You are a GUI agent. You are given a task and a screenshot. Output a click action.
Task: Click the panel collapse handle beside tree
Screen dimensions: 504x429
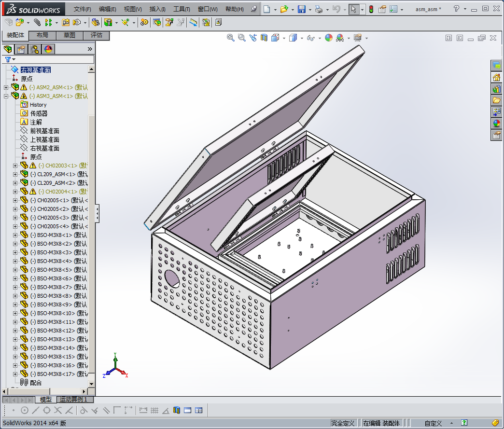click(x=97, y=213)
